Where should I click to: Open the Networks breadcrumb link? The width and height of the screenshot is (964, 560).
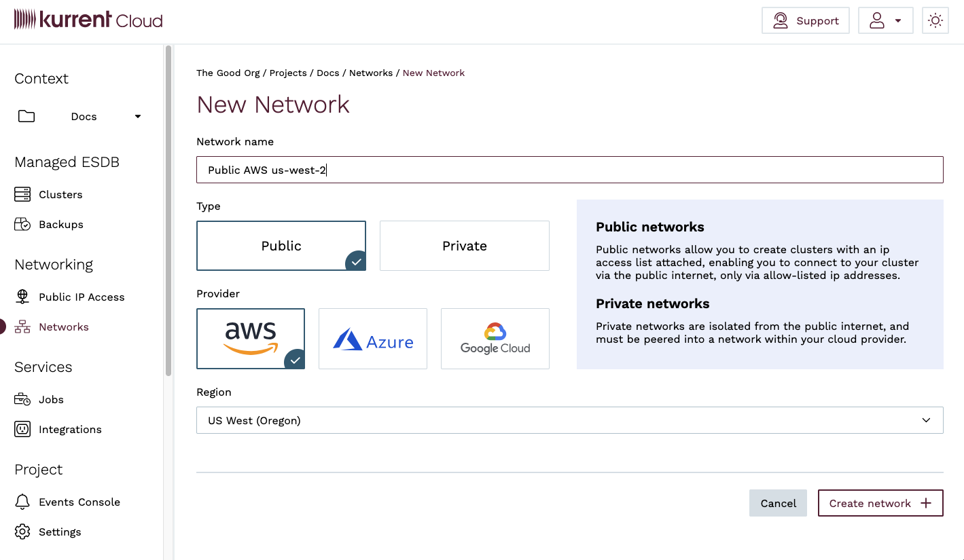click(370, 73)
